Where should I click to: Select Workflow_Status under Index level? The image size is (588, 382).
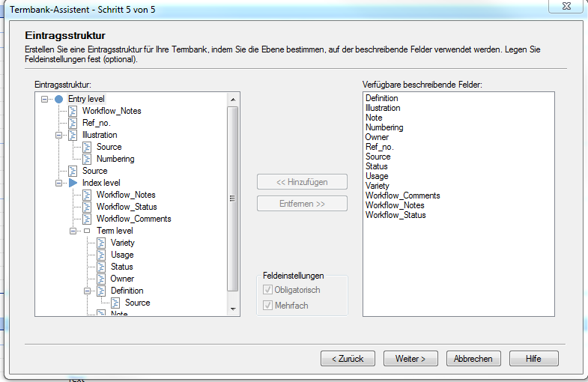[126, 207]
